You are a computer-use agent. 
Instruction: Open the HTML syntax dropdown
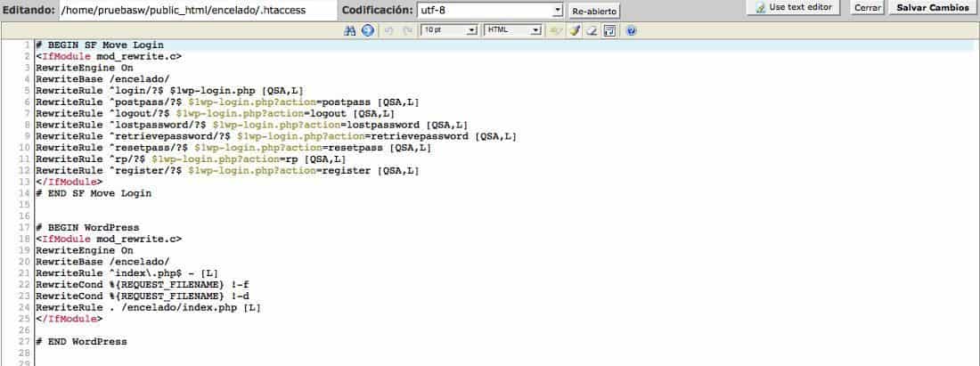tap(512, 30)
